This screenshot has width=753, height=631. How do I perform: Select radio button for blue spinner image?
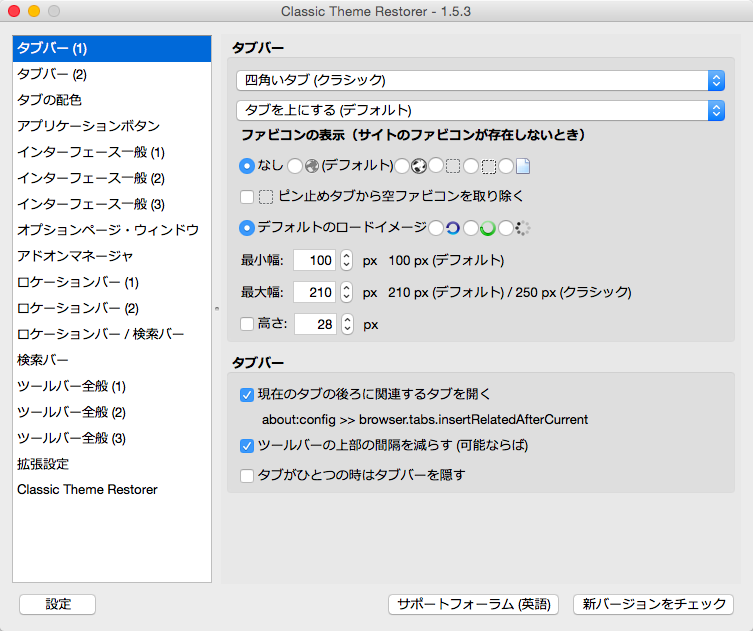click(x=436, y=228)
